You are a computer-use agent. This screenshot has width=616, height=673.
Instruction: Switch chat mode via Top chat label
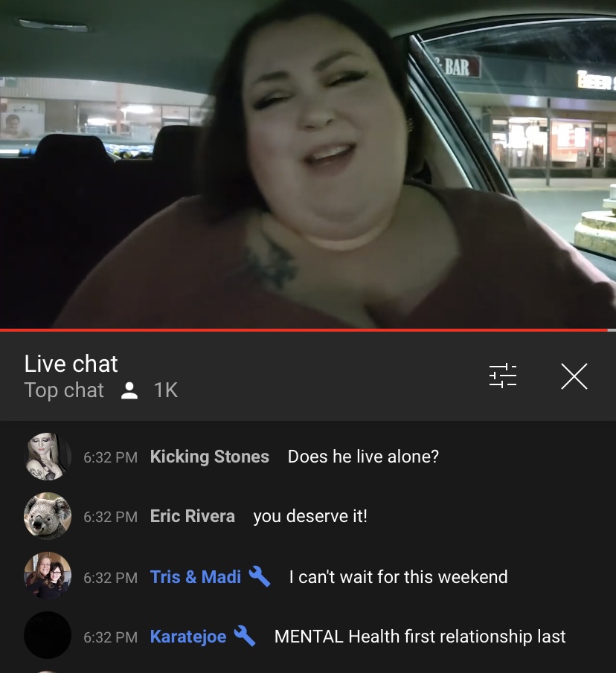pyautogui.click(x=64, y=390)
